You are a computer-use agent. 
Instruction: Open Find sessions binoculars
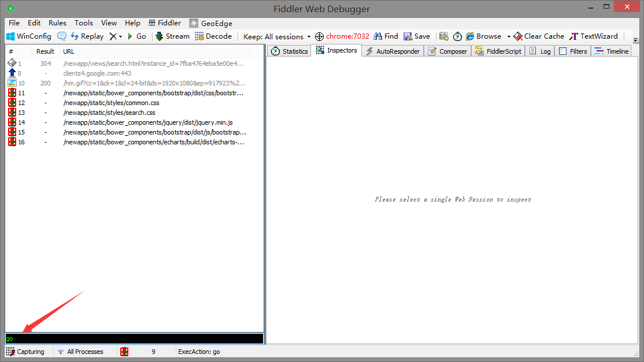[386, 36]
